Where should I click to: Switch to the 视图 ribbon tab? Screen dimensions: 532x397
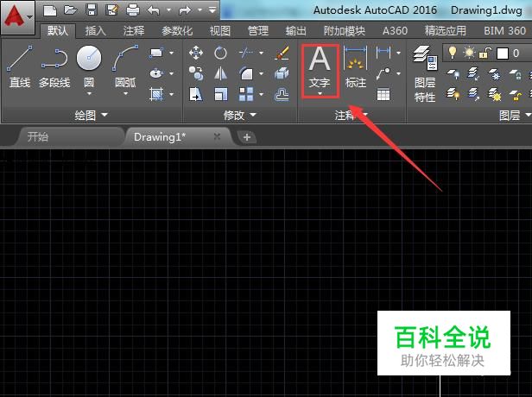click(220, 31)
